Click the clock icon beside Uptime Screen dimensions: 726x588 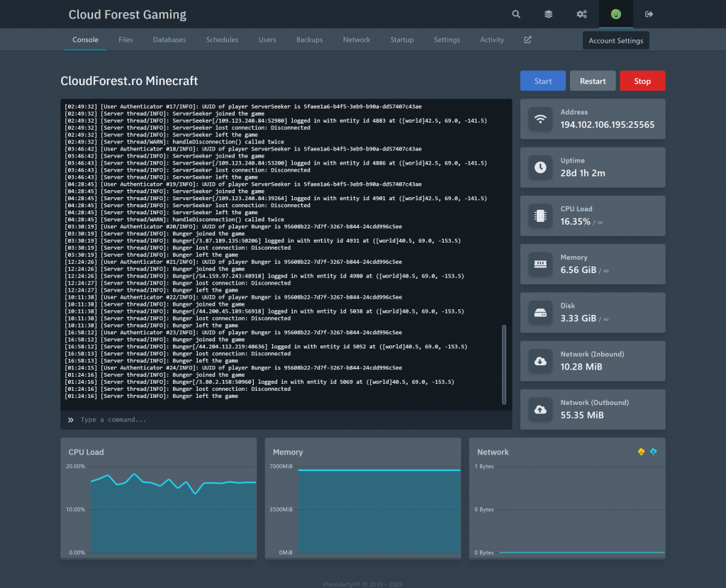540,167
